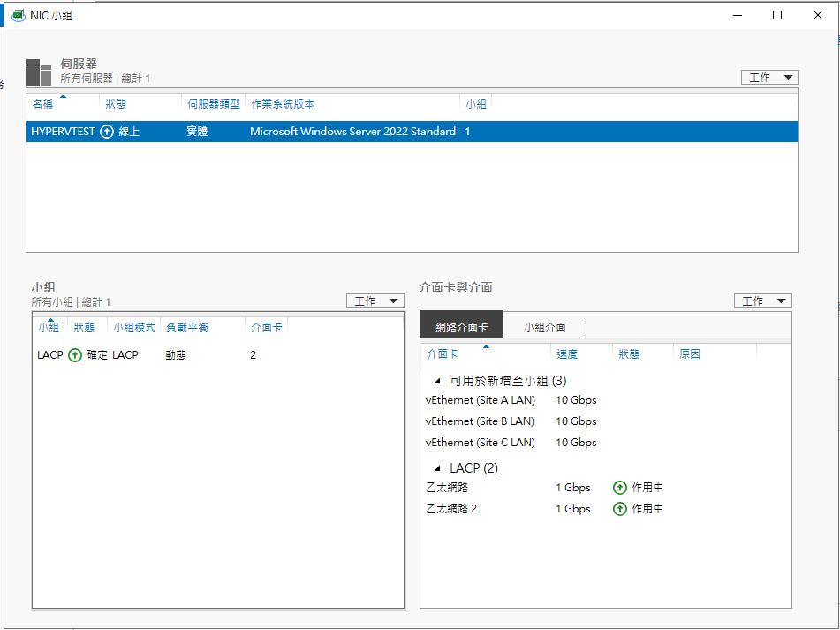Sort teams list by 小組 column header
The width and height of the screenshot is (840, 630).
pyautogui.click(x=49, y=327)
